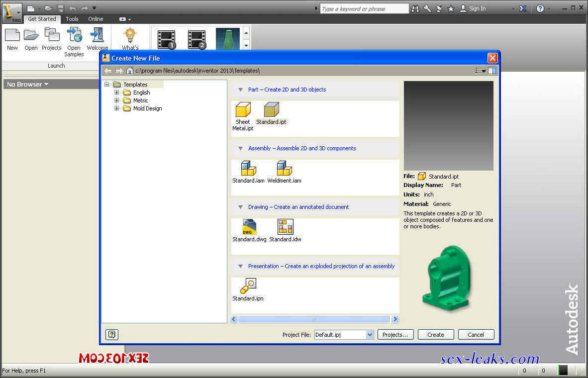Image resolution: width=588 pixels, height=378 pixels.
Task: Select the Sheet Metal.ipt template
Action: click(243, 116)
